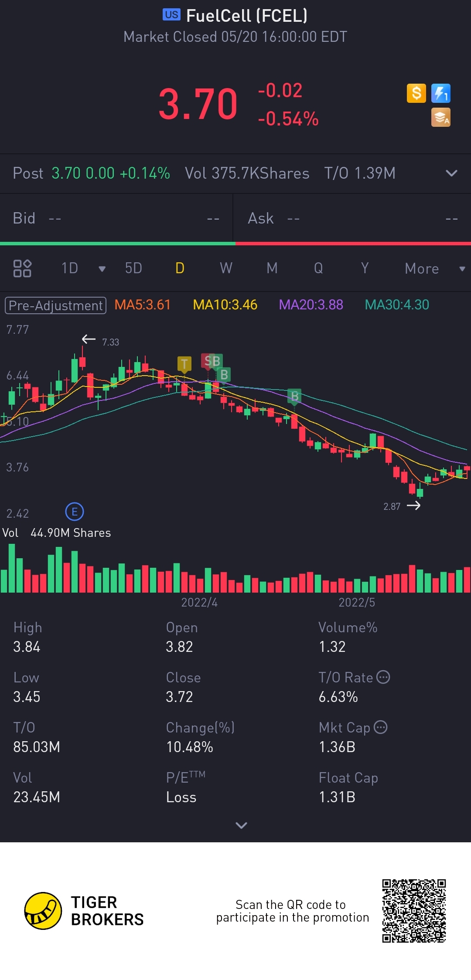This screenshot has height=980, width=471.
Task: Switch to the M monthly tab
Action: click(272, 268)
